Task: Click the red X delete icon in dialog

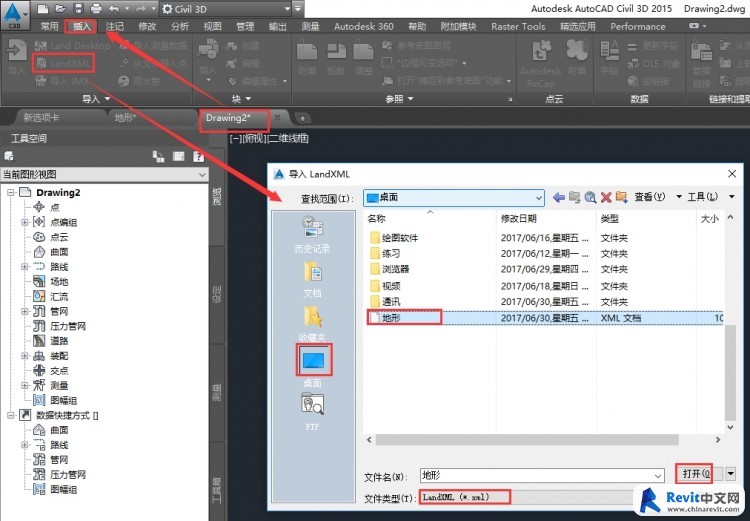Action: 606,197
